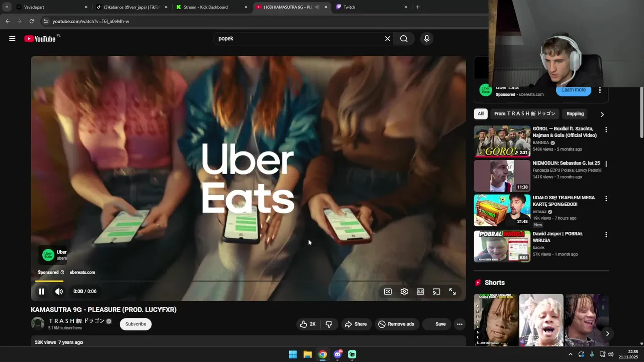This screenshot has height=362, width=644.
Task: Switch to Stream - Kick Dashboard tab
Action: pos(211,7)
